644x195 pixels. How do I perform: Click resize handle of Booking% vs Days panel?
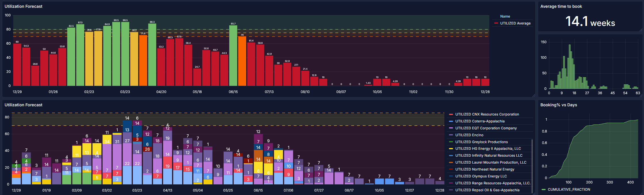coord(641,194)
